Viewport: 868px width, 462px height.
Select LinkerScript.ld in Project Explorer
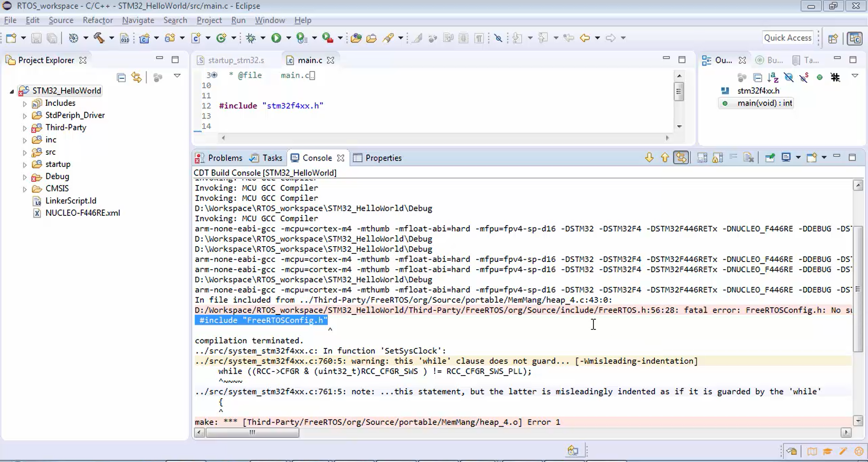pos(71,201)
